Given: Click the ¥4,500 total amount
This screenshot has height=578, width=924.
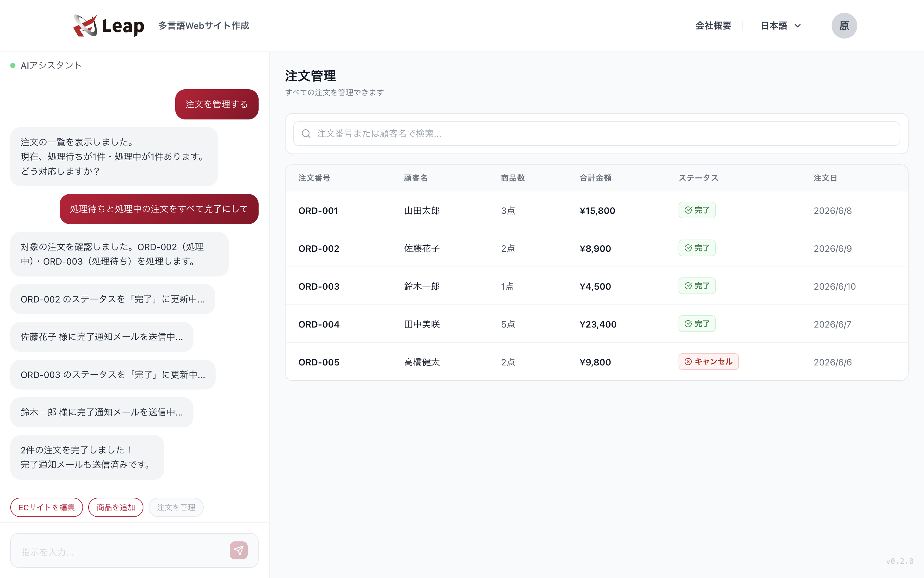Looking at the screenshot, I should click(595, 286).
